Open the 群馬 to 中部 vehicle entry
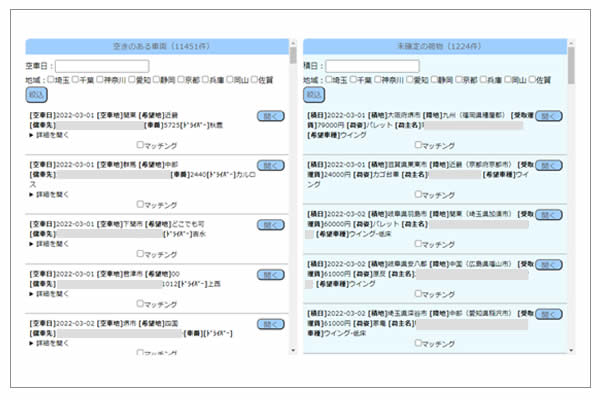The image size is (600, 400). coord(270,165)
